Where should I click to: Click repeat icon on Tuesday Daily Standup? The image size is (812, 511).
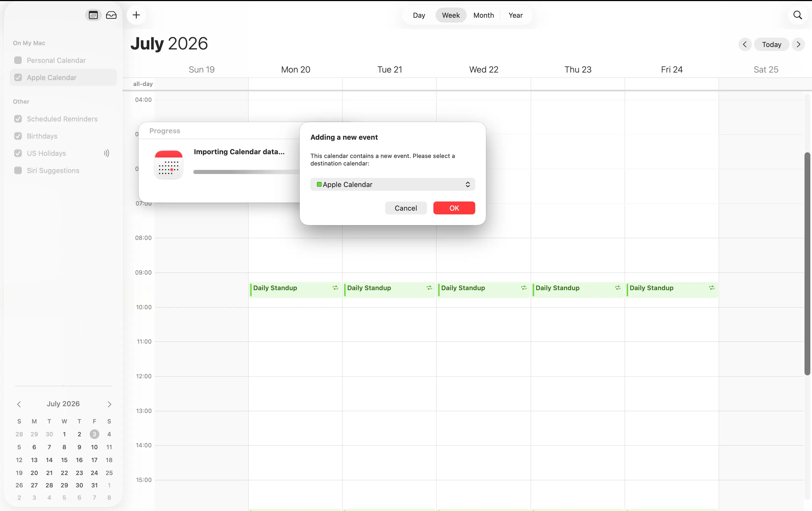tap(429, 288)
